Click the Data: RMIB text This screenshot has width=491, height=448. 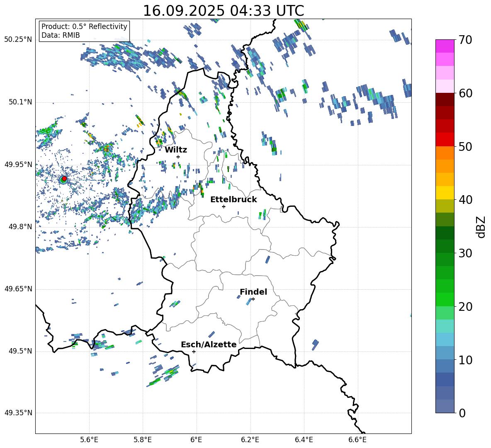[x=61, y=35]
